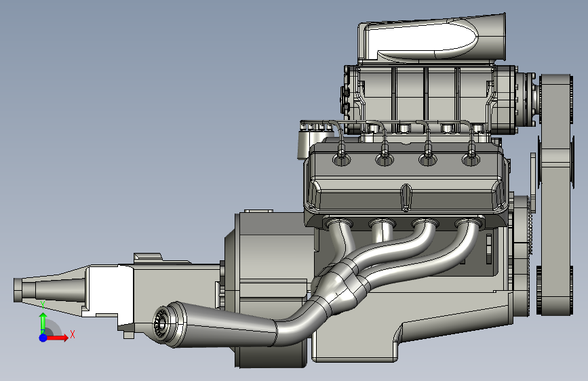588x381 pixels.
Task: Select the bellhousing between engine and transmission
Action: 271,289
